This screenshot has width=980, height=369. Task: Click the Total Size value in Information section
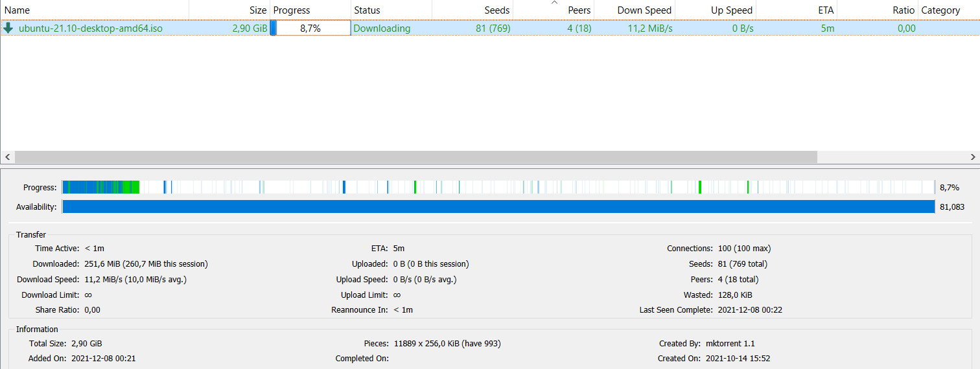coord(86,344)
